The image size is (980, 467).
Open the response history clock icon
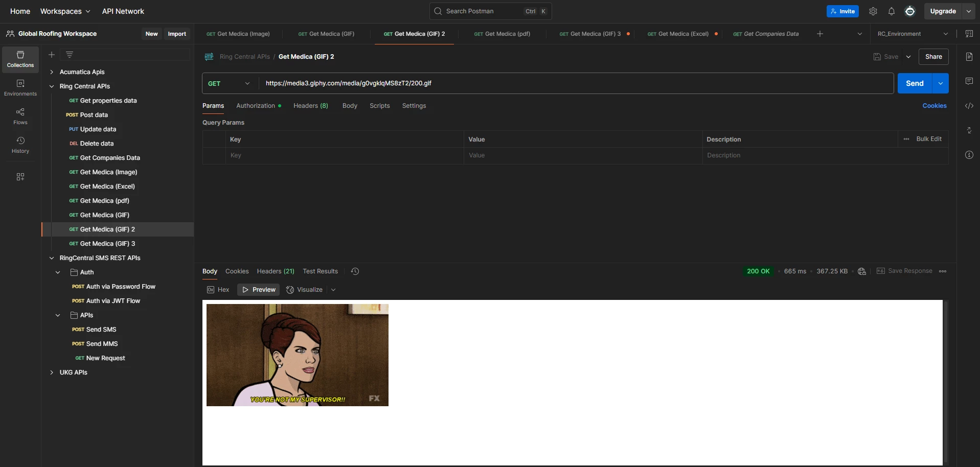point(355,271)
